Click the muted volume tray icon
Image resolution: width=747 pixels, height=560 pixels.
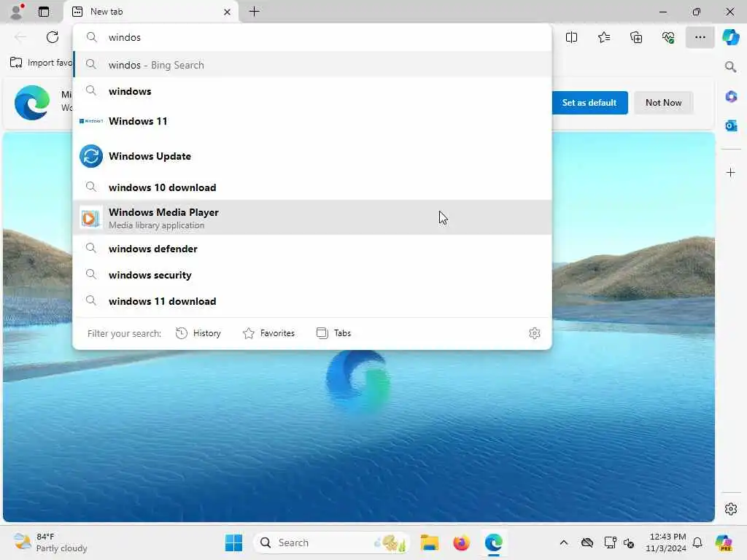point(629,542)
